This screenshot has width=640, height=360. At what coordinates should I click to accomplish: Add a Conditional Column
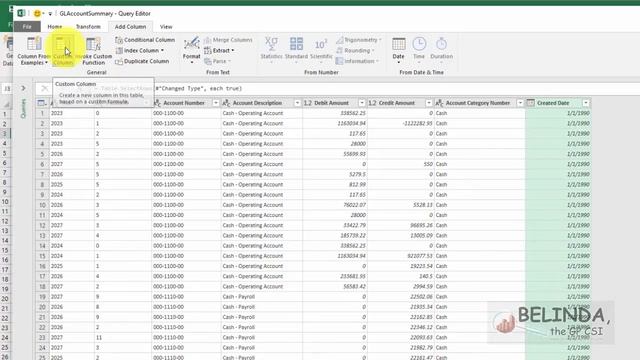click(x=145, y=40)
